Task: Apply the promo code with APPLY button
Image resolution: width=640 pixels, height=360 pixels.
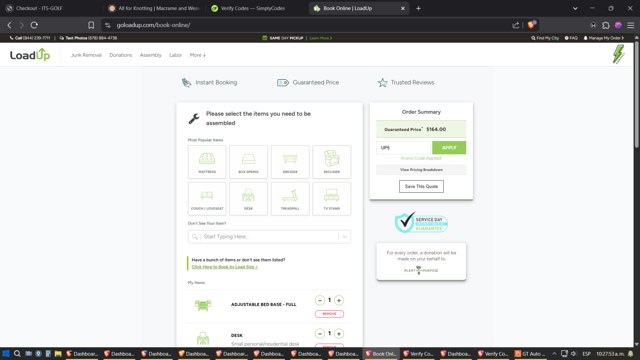Action: pyautogui.click(x=449, y=147)
